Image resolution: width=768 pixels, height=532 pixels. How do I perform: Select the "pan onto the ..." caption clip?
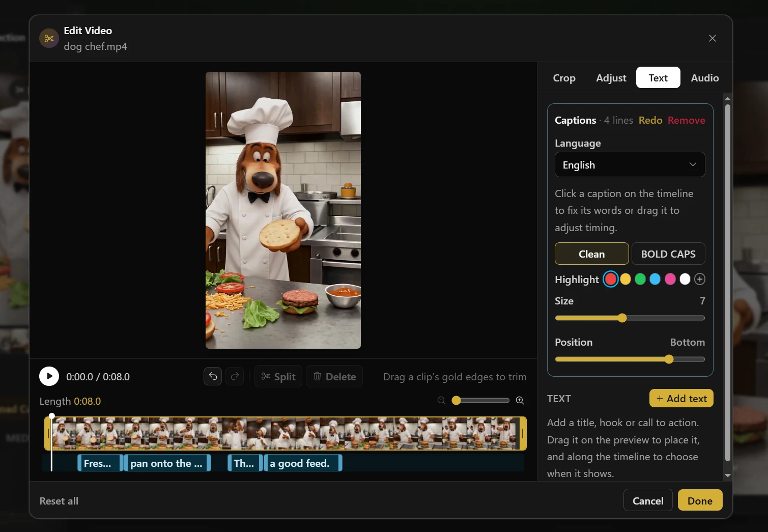point(167,463)
